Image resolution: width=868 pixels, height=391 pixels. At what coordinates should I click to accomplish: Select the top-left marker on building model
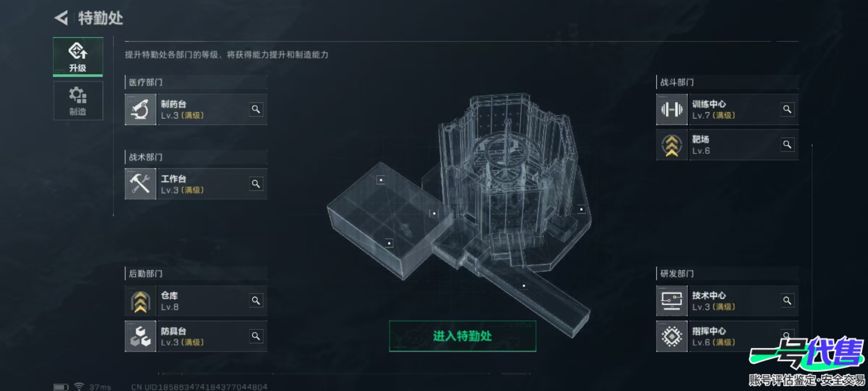(x=380, y=180)
